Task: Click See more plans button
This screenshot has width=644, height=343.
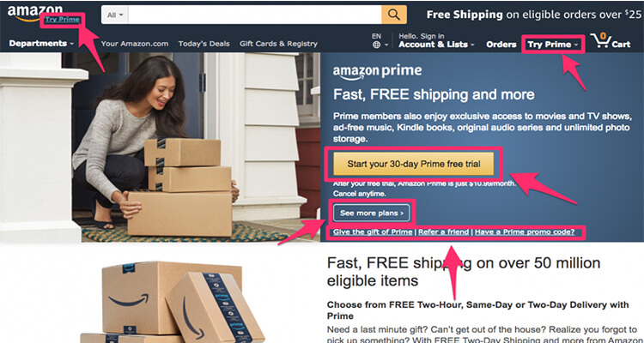Action: point(371,213)
